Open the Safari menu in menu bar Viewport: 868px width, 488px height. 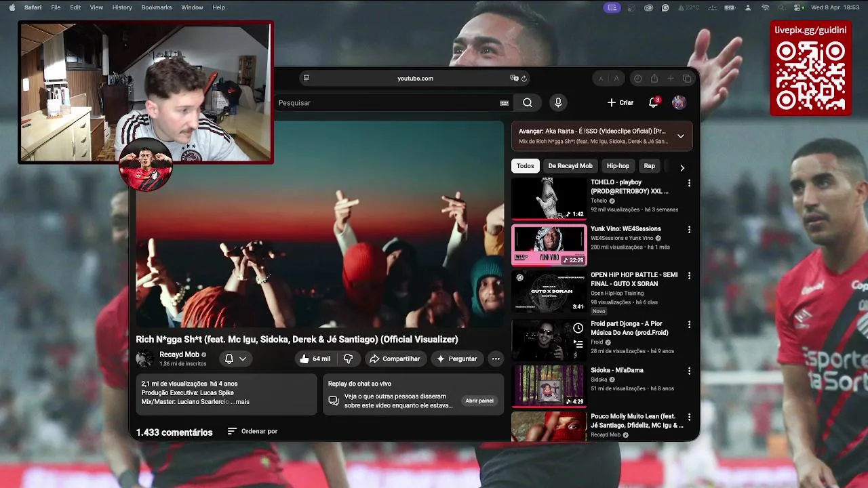click(x=33, y=7)
